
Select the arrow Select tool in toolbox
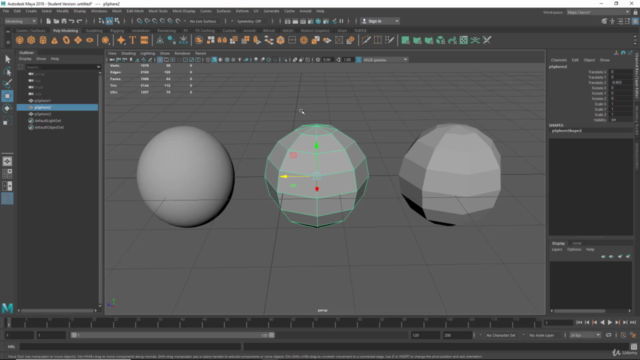tap(7, 59)
